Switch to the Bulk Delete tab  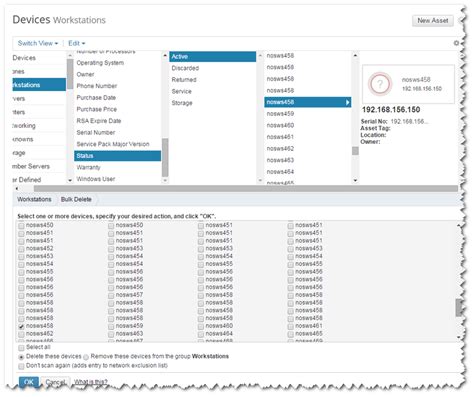76,199
